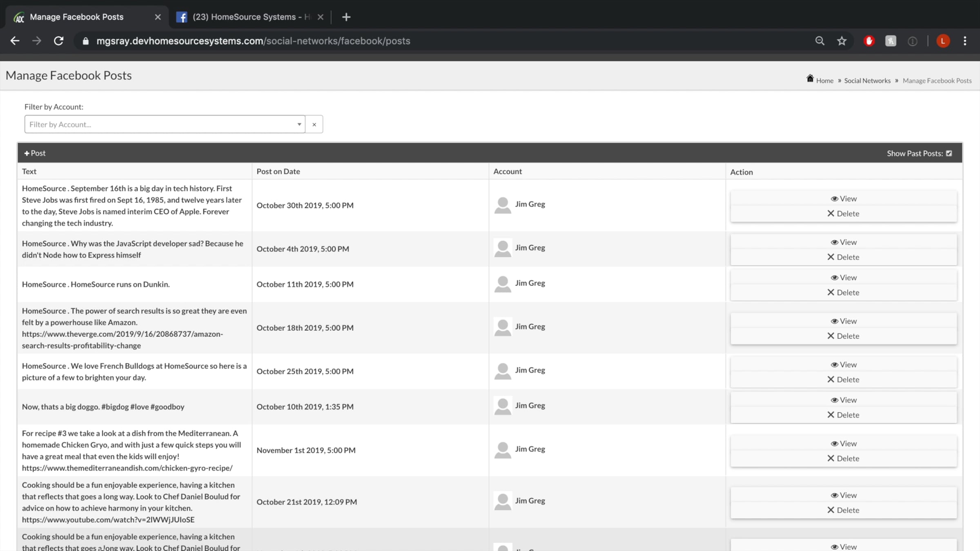980x551 pixels.
Task: Open a new browser tab
Action: 346,17
